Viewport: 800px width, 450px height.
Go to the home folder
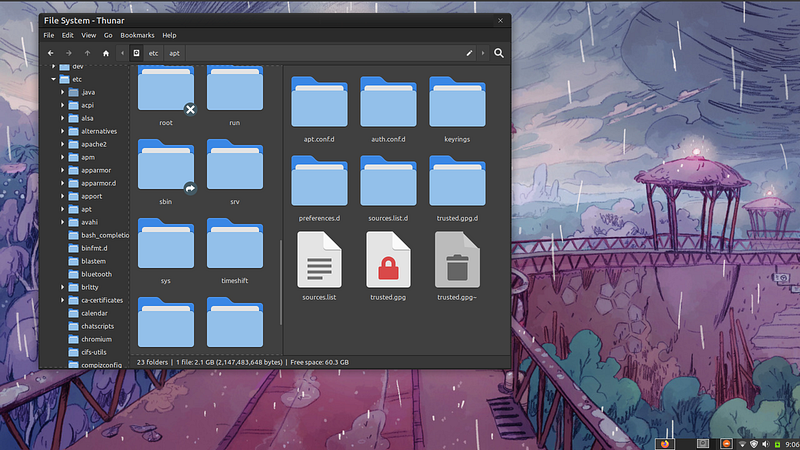point(106,53)
